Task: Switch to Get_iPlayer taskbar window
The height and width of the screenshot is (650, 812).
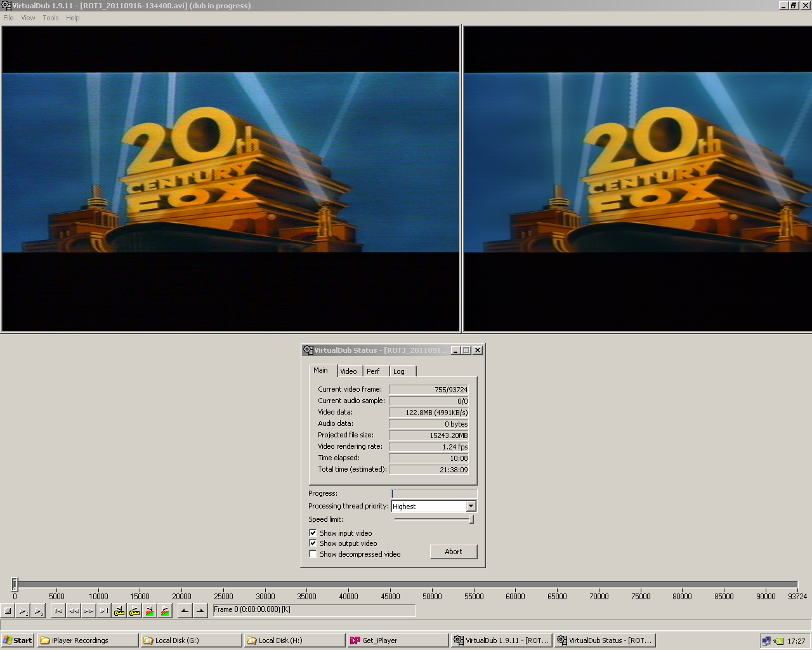Action: pyautogui.click(x=398, y=640)
